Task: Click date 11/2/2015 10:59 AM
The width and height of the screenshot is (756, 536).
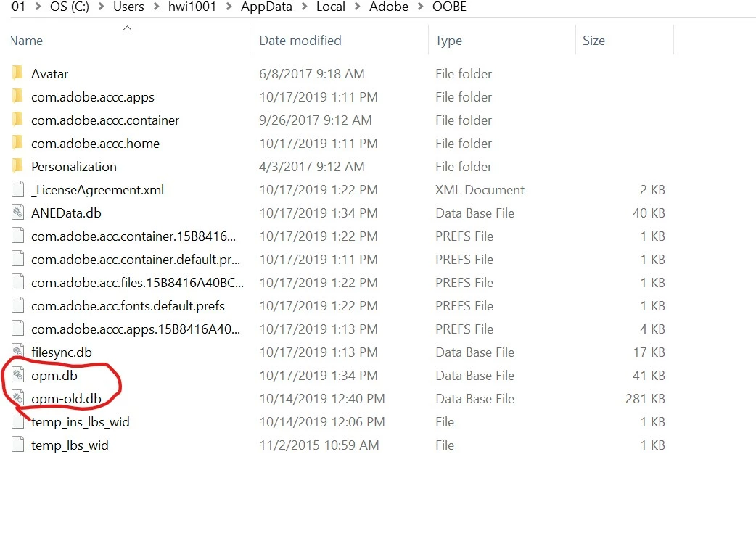Action: pyautogui.click(x=319, y=445)
